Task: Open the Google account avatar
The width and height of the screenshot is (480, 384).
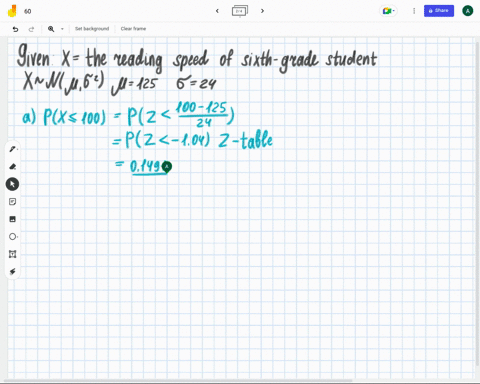Action: coord(468,11)
